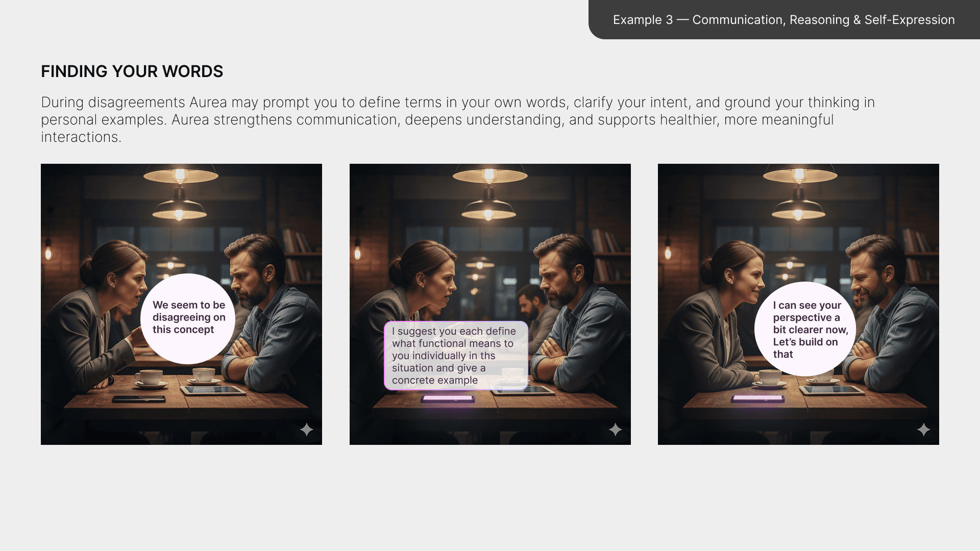Screen dimensions: 980x551
Task: Click sparkle icon in middle image
Action: pos(616,430)
